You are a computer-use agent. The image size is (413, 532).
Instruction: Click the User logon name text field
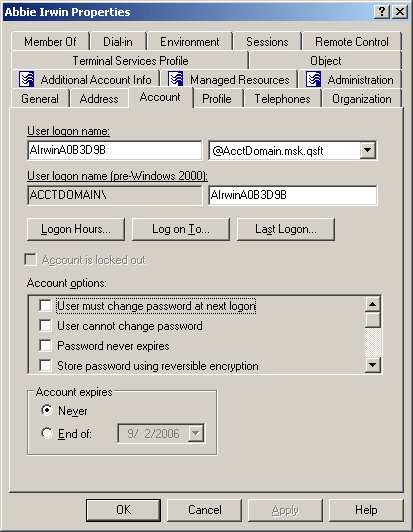pyautogui.click(x=114, y=150)
